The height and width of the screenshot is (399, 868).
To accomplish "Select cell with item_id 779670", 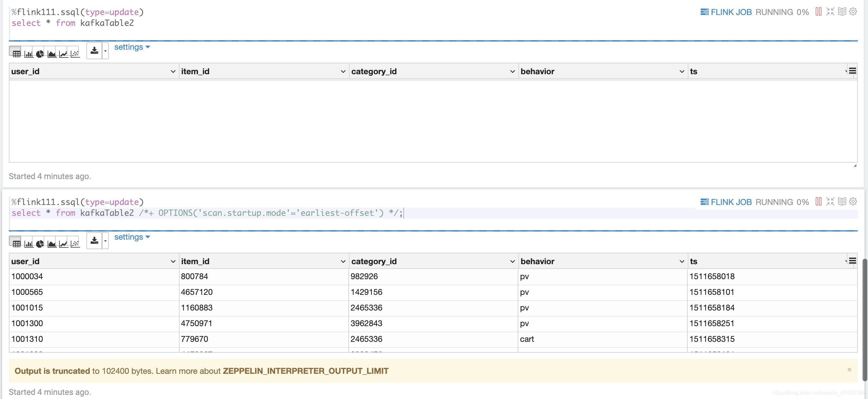I will click(264, 339).
